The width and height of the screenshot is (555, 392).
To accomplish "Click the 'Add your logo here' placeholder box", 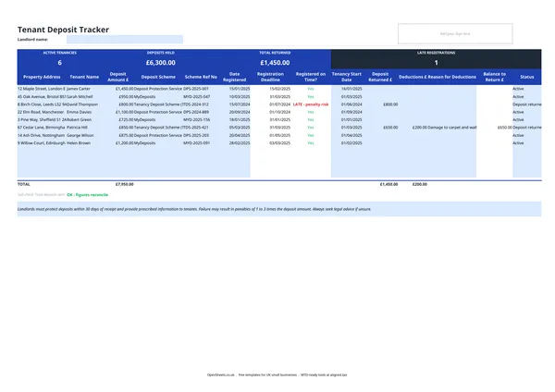I will click(x=455, y=33).
